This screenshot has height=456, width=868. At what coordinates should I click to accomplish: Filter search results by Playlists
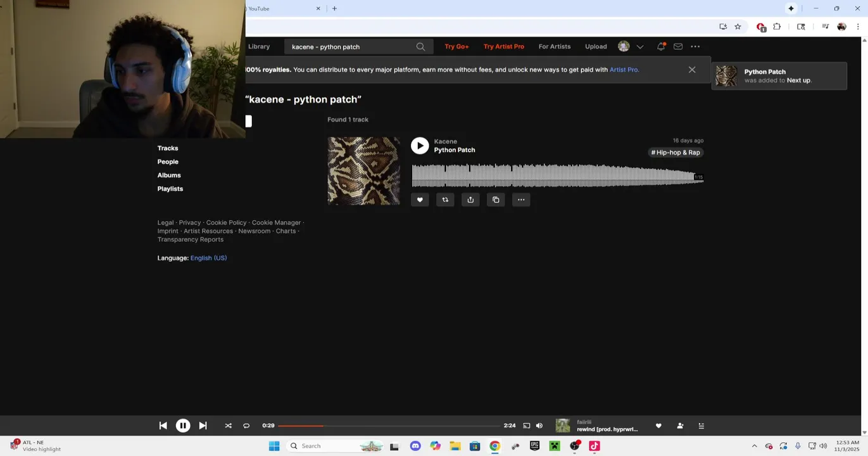170,189
